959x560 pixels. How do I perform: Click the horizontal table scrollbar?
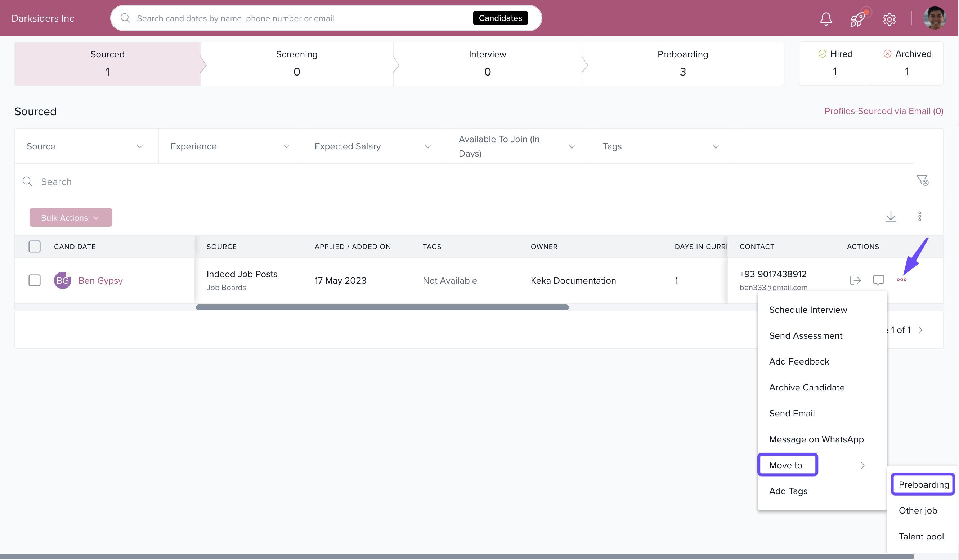click(382, 307)
